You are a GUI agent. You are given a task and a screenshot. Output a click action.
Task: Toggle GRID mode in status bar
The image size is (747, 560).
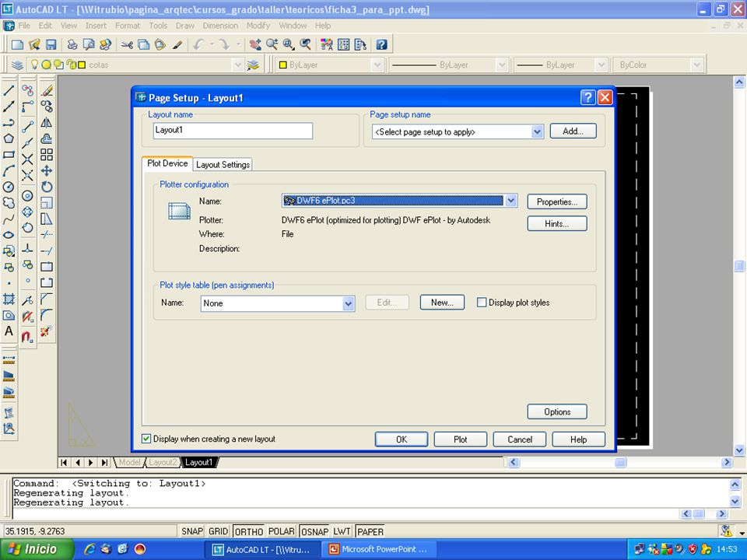[x=218, y=531]
